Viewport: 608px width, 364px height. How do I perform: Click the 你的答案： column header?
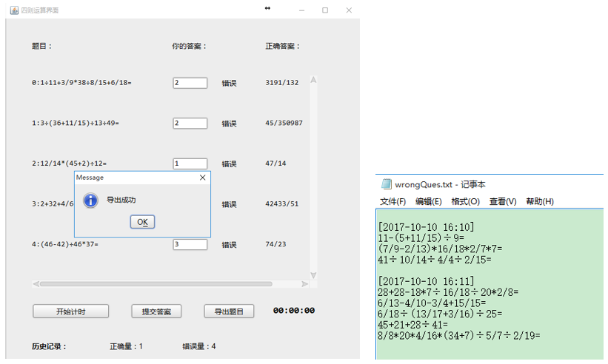[190, 46]
